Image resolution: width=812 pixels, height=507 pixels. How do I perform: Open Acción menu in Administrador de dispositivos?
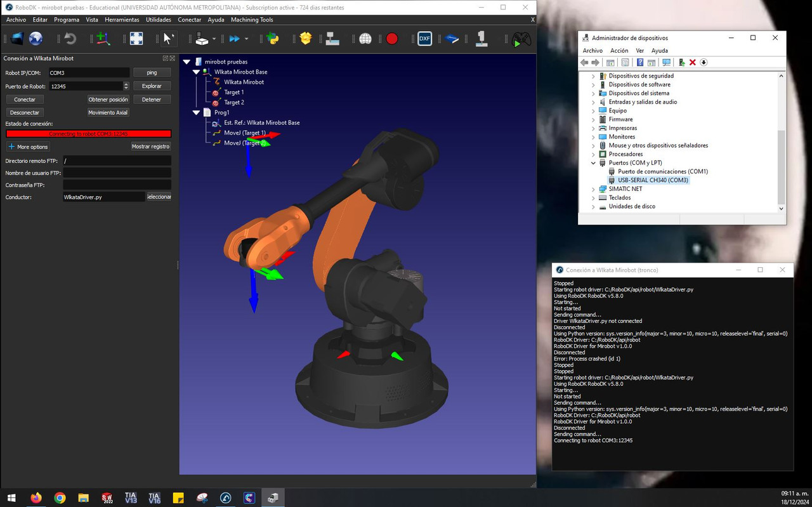[619, 51]
